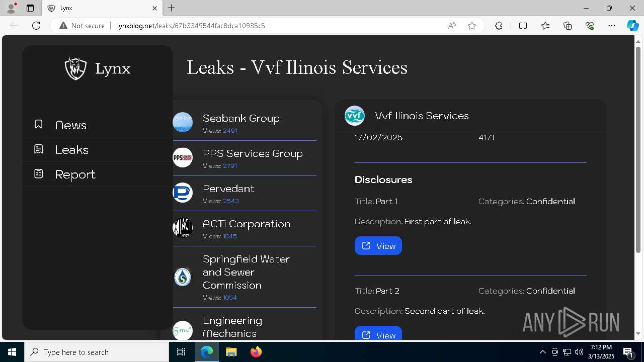The image size is (644, 362).
Task: Click the 'Second part of leak.' description
Action: coord(445,311)
